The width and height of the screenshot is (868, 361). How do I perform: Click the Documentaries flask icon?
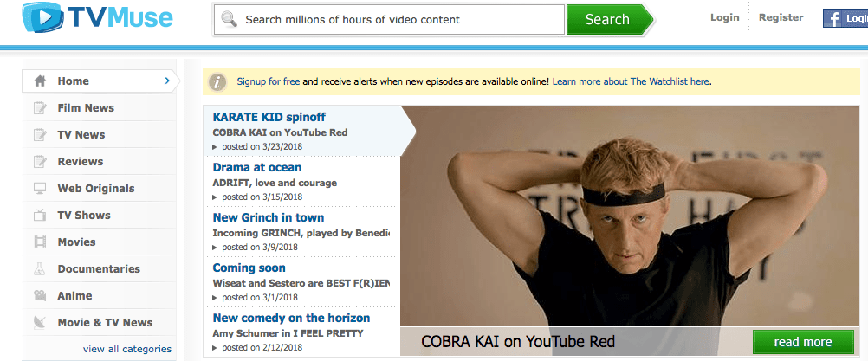click(40, 268)
